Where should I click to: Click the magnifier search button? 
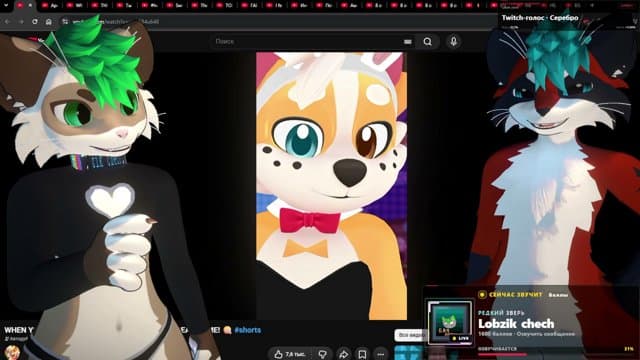coord(427,42)
